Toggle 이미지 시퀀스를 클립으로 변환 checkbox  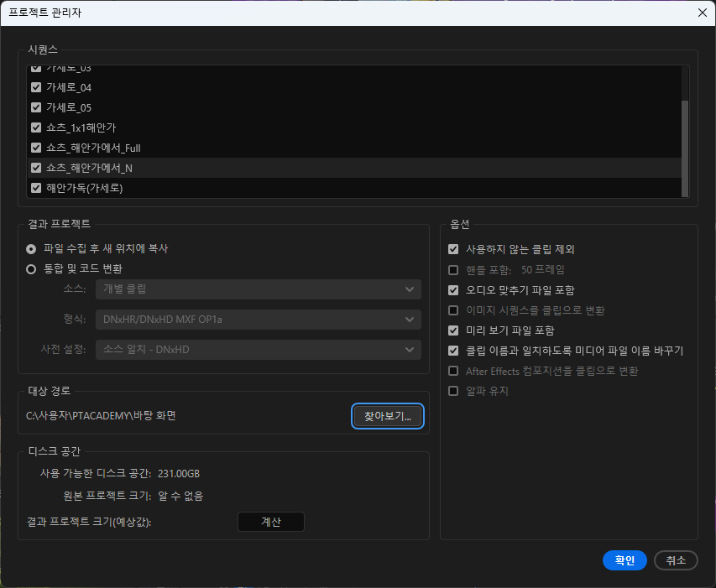453,310
